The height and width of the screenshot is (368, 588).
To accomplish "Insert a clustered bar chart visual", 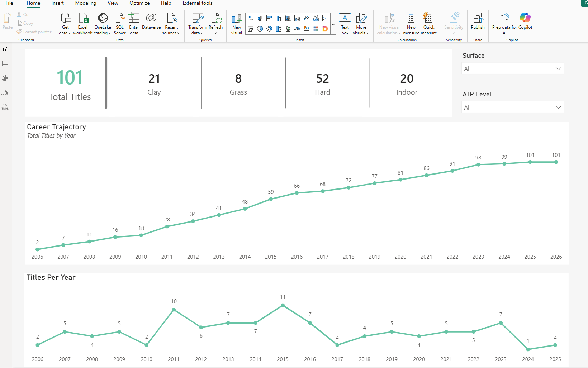I will coord(269,18).
